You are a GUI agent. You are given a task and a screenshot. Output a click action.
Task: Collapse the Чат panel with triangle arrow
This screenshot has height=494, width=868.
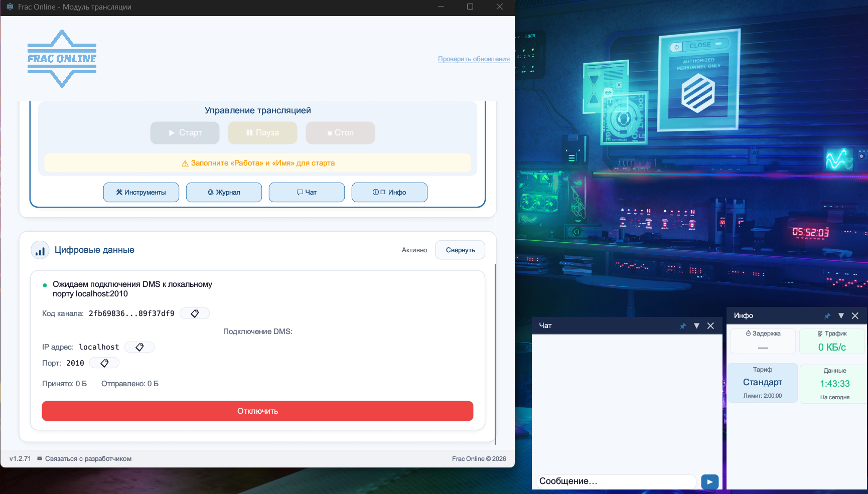[696, 326]
